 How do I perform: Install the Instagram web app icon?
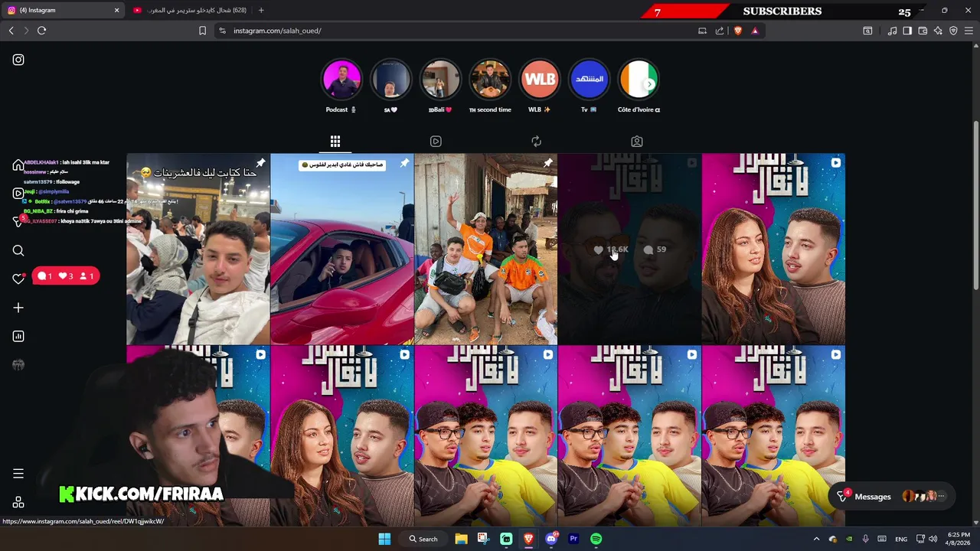pos(702,31)
